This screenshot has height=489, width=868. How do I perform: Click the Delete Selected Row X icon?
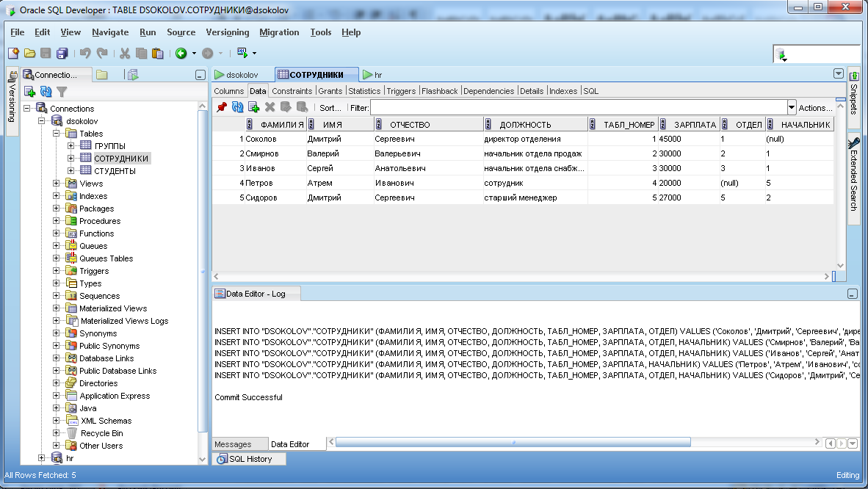(x=270, y=107)
